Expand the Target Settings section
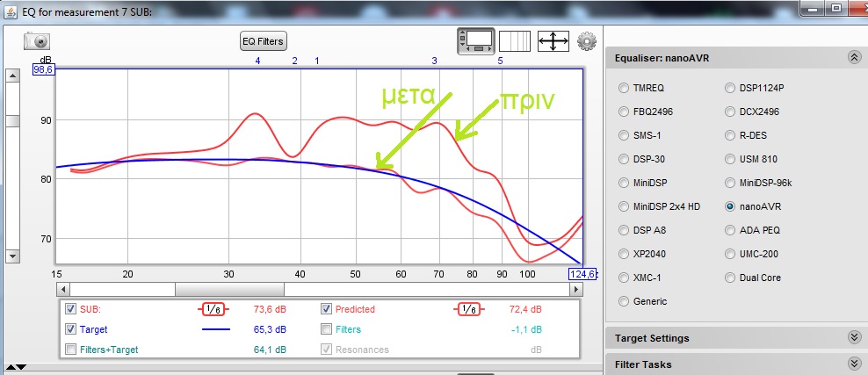Viewport: 868px width, 375px height. 854,338
